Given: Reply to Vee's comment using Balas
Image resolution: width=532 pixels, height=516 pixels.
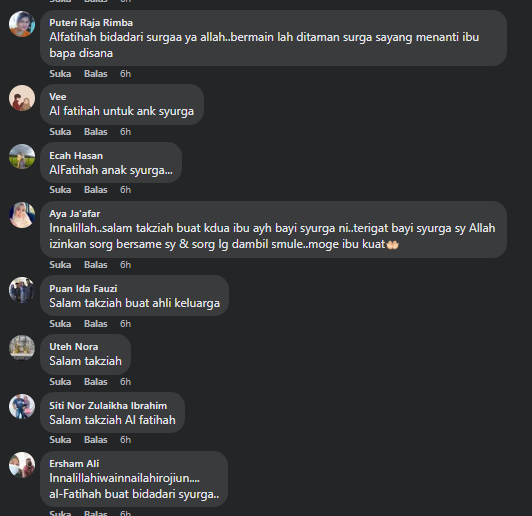Looking at the screenshot, I should (x=96, y=132).
